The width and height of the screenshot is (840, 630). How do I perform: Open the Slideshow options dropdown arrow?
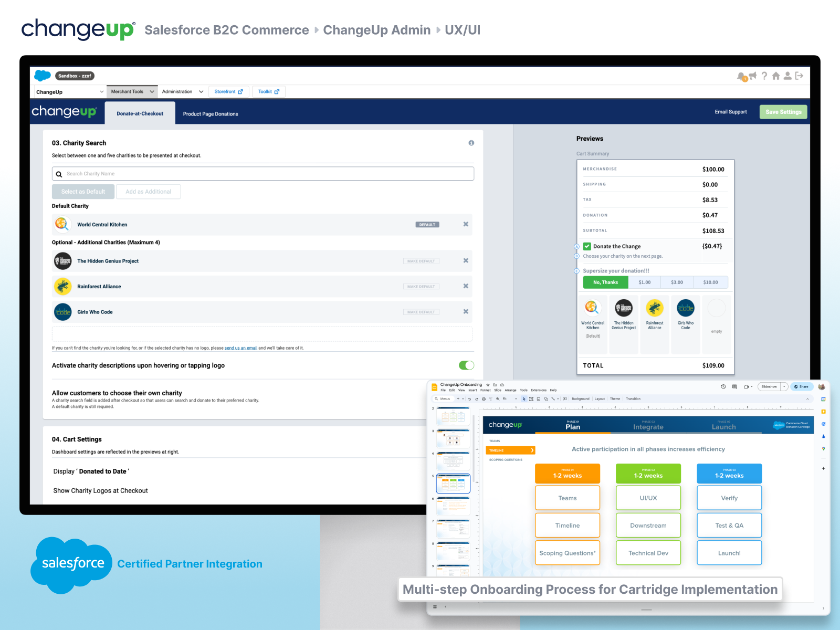[784, 386]
